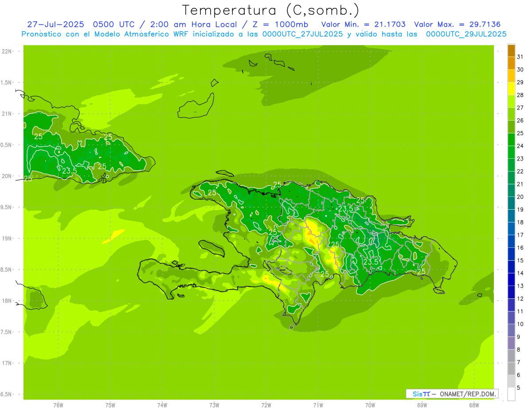Click the "17N" latitude label
The height and width of the screenshot is (411, 532).
(7, 363)
